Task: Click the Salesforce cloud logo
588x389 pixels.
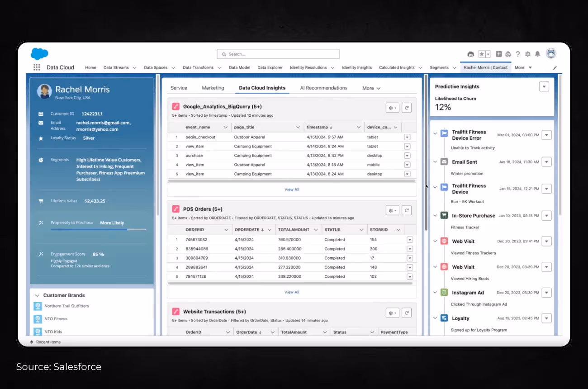Action: pyautogui.click(x=39, y=54)
